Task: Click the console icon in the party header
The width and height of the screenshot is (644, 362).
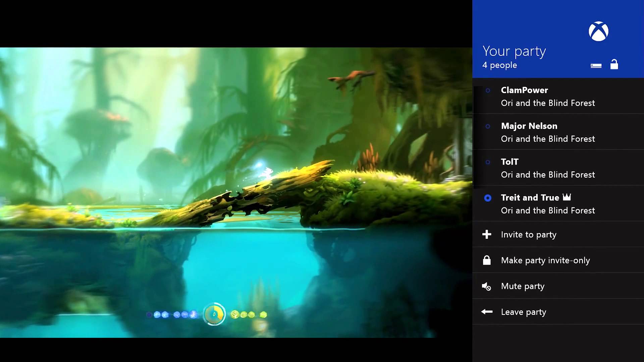Action: click(596, 66)
